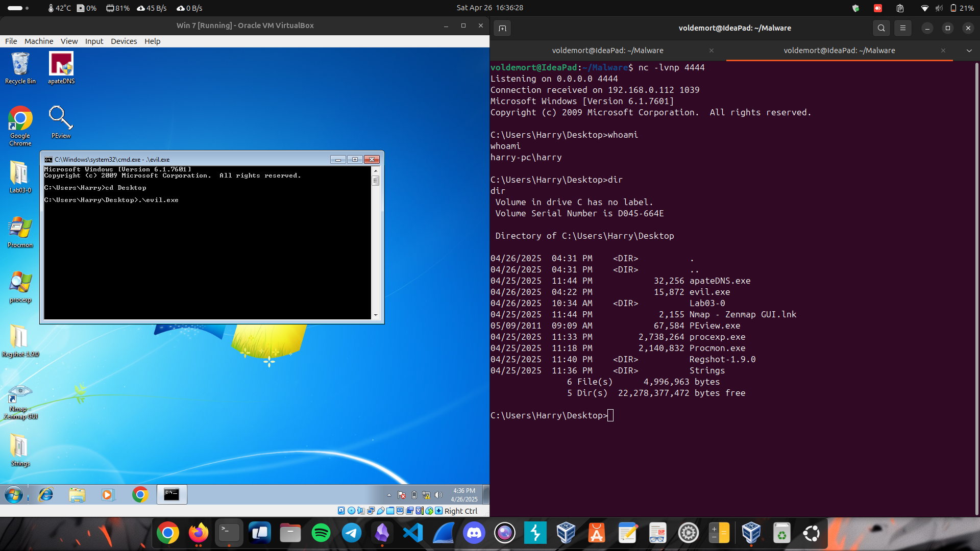Open Firefox from the Ubuntu dock

point(199,533)
